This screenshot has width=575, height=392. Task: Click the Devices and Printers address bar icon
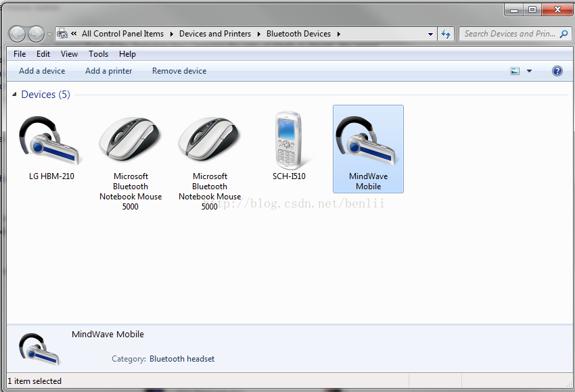(63, 34)
